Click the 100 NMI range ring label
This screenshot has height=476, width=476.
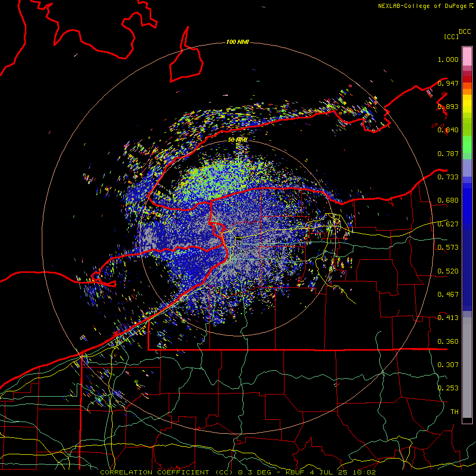[x=237, y=42]
